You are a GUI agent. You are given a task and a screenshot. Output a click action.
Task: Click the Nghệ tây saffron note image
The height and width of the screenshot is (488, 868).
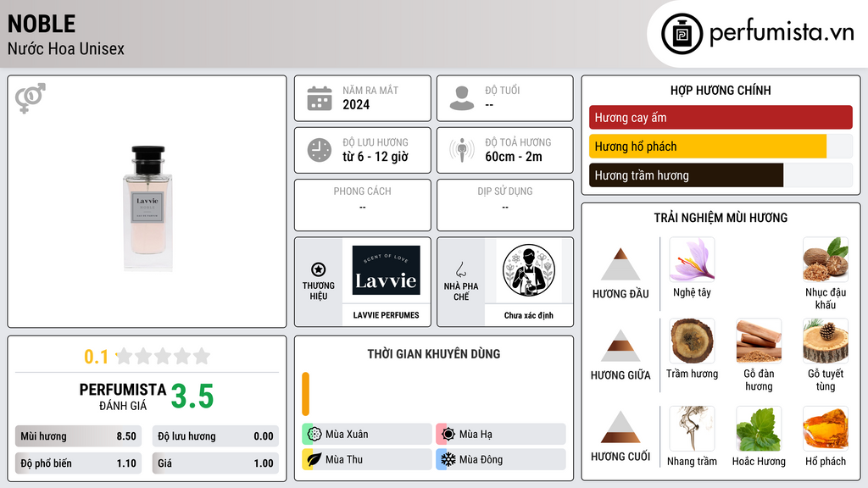click(x=692, y=259)
